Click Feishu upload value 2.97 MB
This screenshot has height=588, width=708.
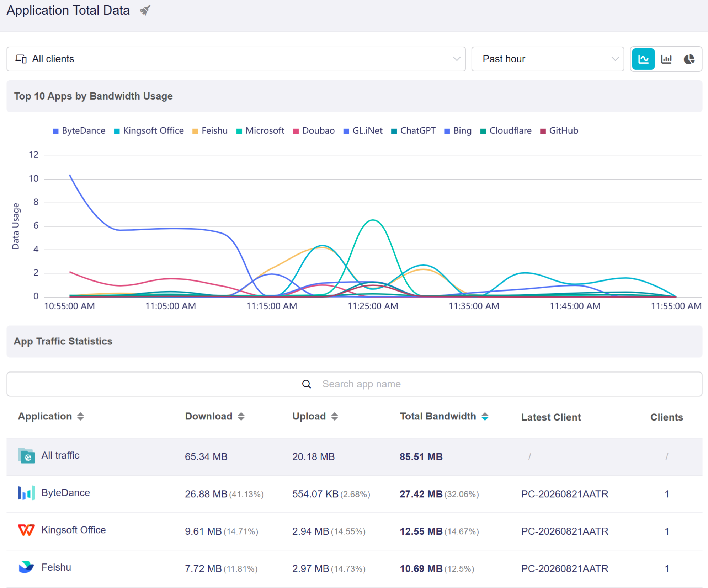[311, 569]
